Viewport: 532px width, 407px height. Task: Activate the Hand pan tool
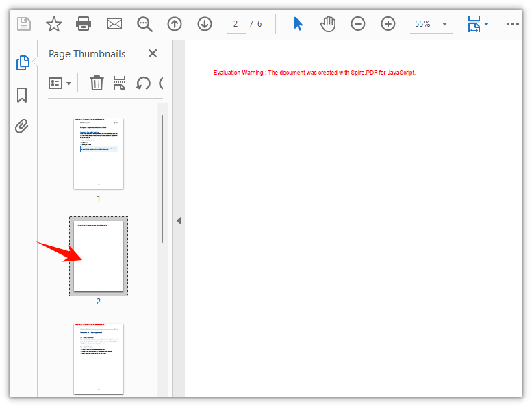(328, 24)
